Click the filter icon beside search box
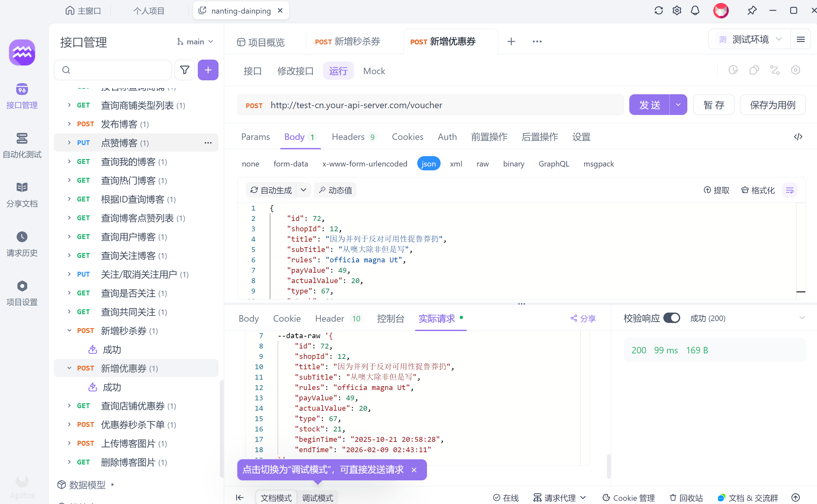Screen dimensions: 817x504 (184, 70)
